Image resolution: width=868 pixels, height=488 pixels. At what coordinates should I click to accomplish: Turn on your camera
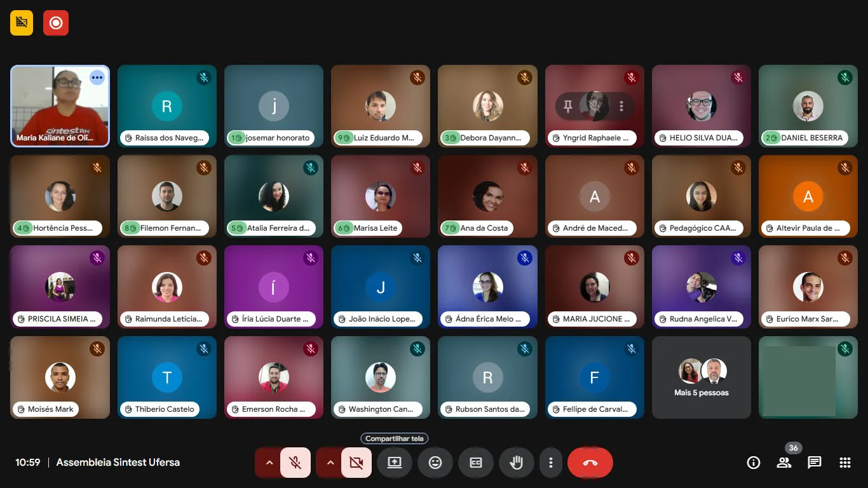(356, 463)
